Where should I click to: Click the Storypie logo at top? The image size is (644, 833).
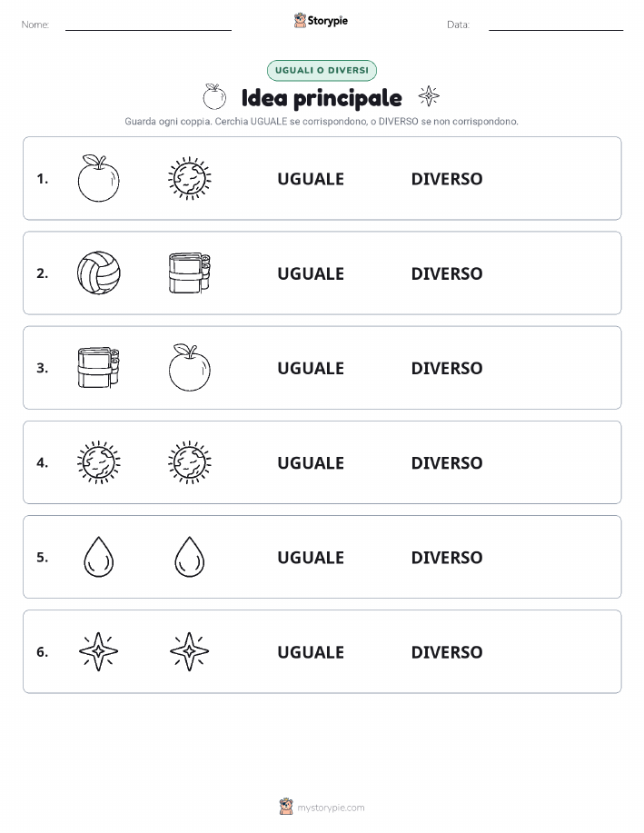click(321, 21)
